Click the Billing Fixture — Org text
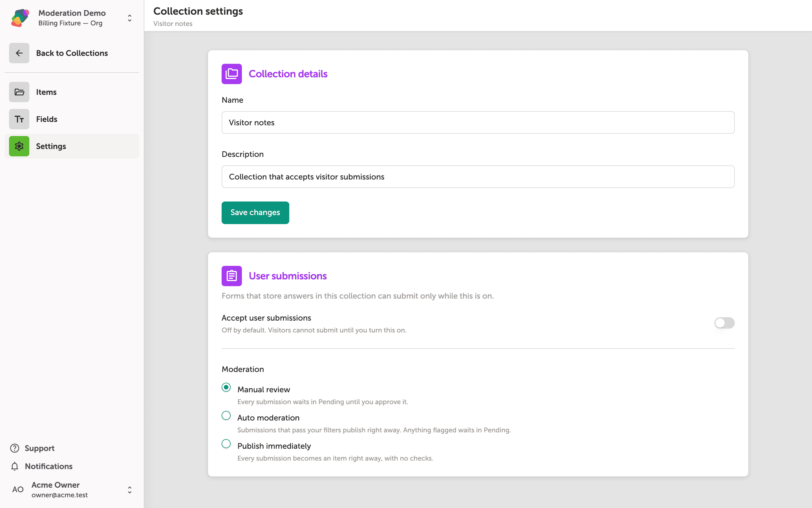Image resolution: width=812 pixels, height=508 pixels. coord(70,23)
